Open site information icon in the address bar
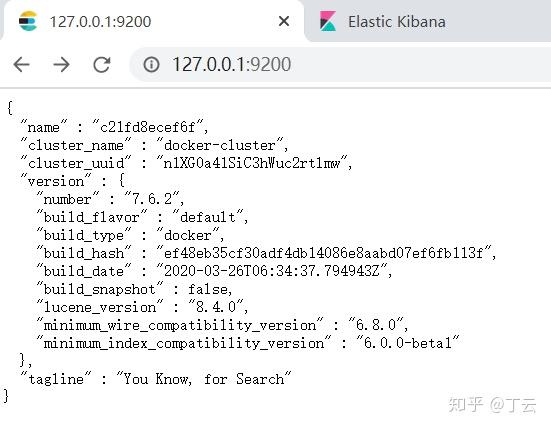The height and width of the screenshot is (428, 551). tap(151, 65)
